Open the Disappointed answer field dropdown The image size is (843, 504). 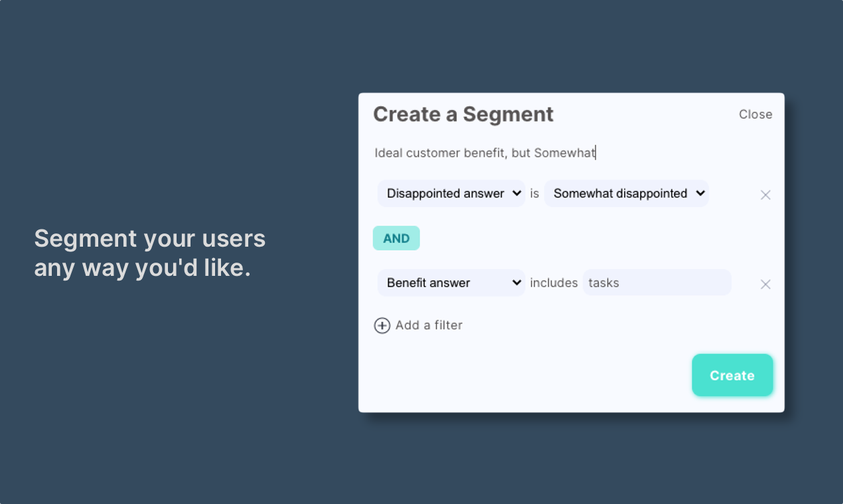click(x=445, y=194)
